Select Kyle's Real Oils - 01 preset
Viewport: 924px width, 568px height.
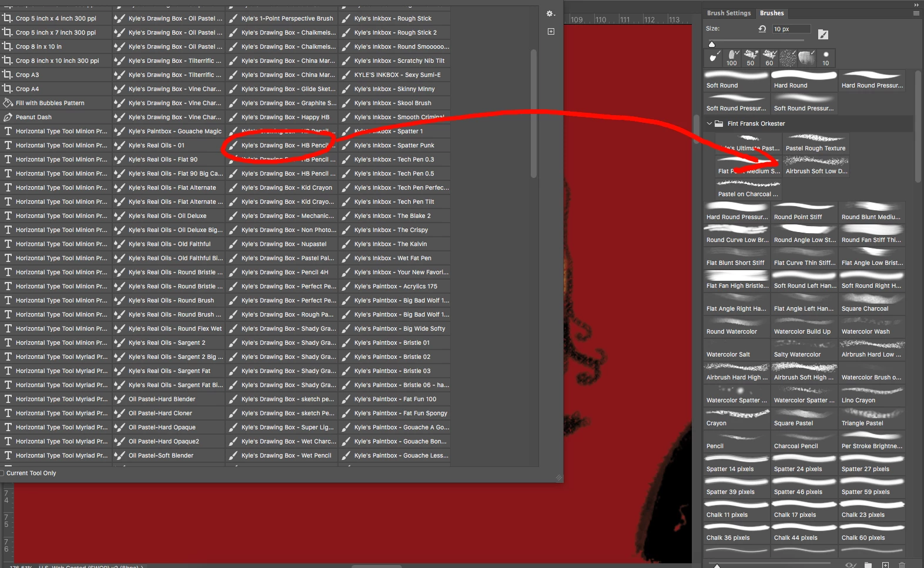pyautogui.click(x=169, y=145)
